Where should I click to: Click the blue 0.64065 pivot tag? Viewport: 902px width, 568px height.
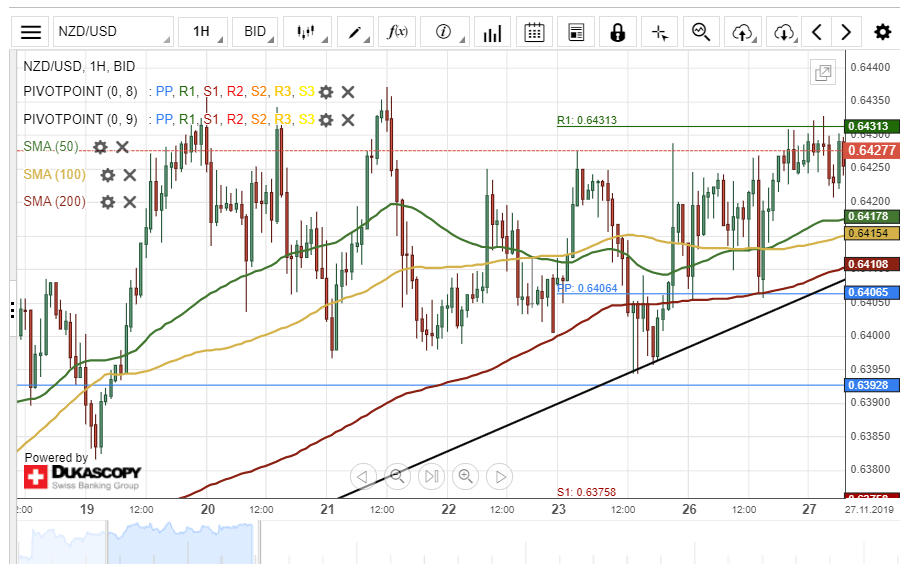(x=872, y=292)
